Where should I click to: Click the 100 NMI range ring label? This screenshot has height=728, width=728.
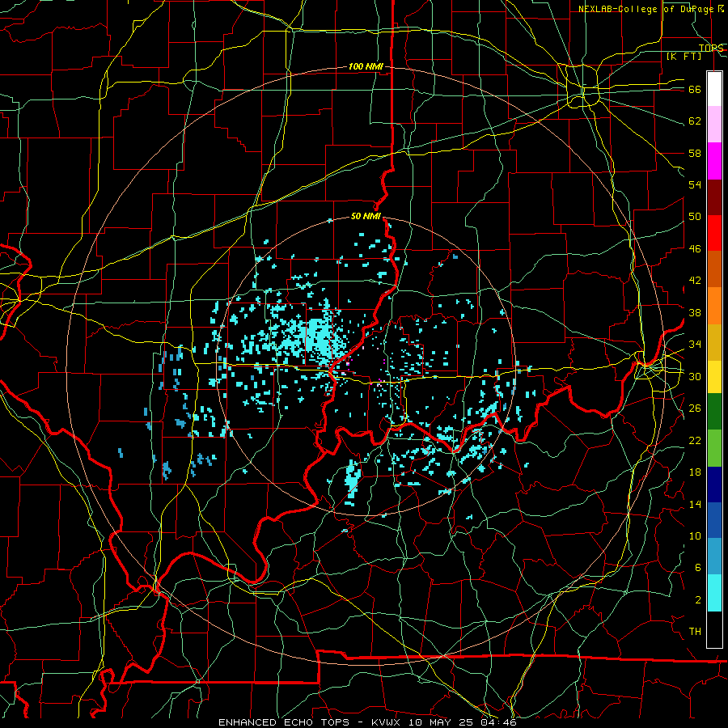(x=366, y=66)
